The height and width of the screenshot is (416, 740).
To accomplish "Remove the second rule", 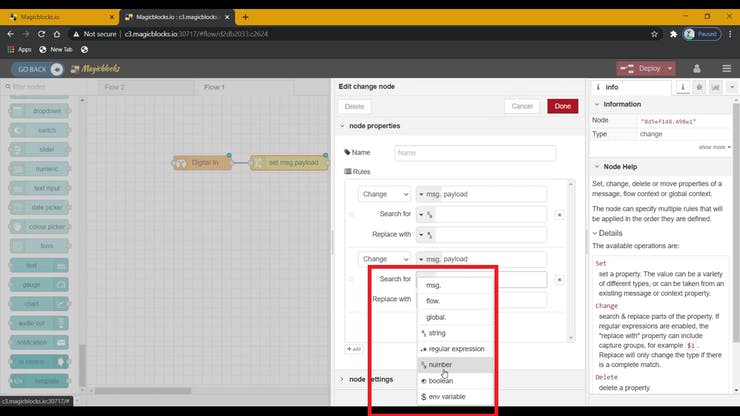I will (559, 280).
